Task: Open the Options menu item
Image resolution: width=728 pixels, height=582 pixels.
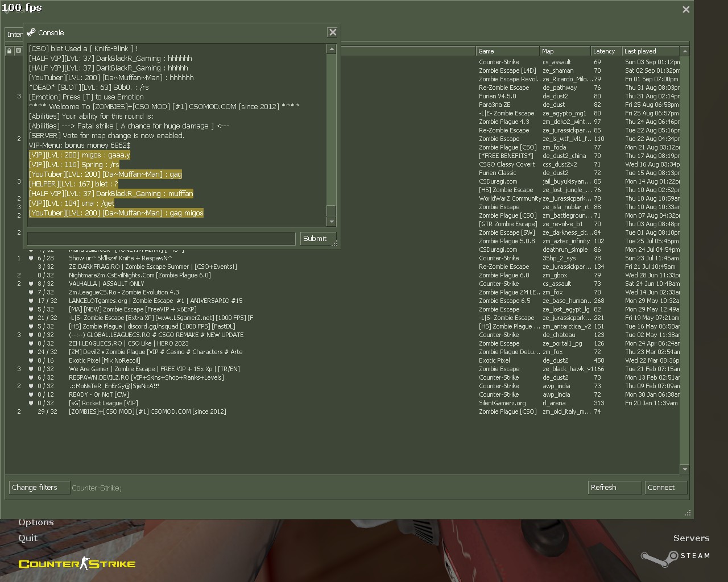Action: point(36,522)
